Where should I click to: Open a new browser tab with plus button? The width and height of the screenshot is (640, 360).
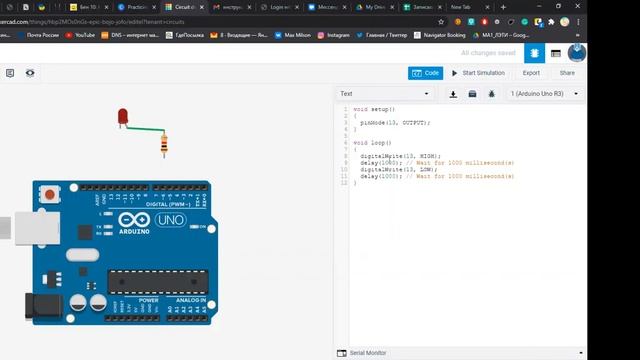503,7
